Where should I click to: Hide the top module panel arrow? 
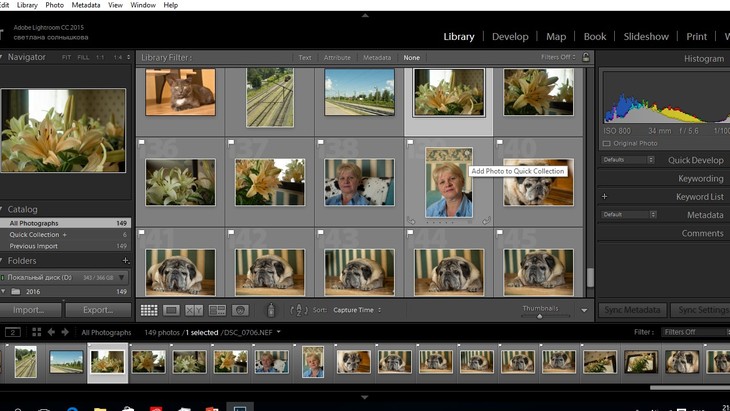point(365,15)
